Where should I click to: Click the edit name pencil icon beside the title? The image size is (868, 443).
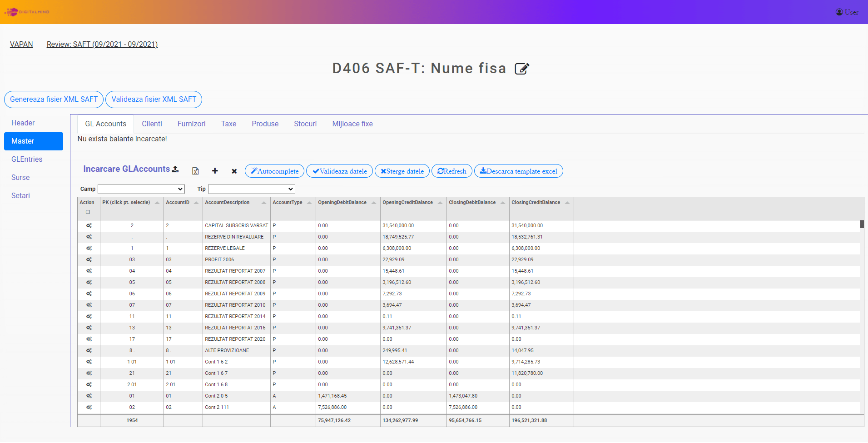coord(521,69)
